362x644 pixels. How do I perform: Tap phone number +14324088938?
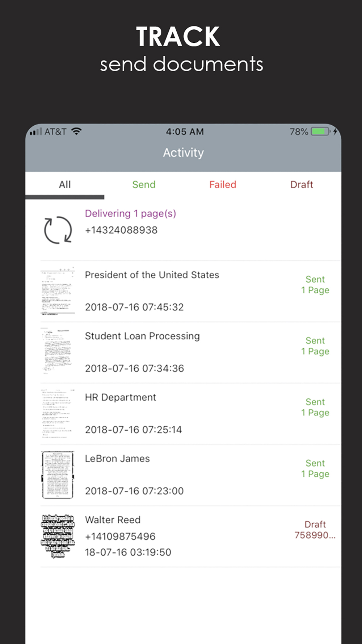[x=121, y=230]
